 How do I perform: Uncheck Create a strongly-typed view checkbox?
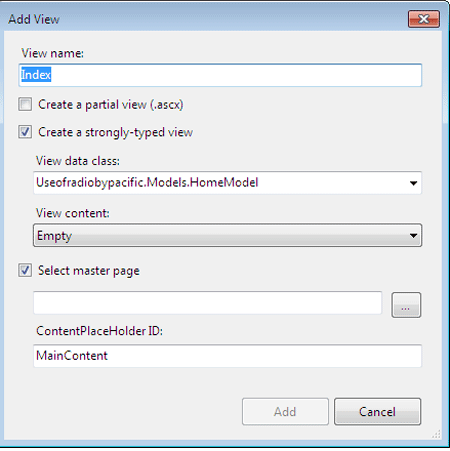click(x=25, y=132)
